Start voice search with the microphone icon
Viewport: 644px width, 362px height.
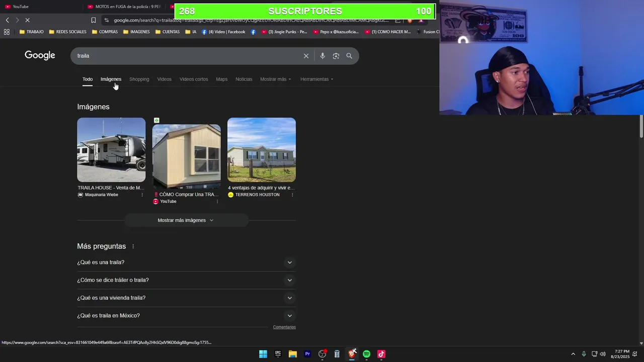(323, 56)
